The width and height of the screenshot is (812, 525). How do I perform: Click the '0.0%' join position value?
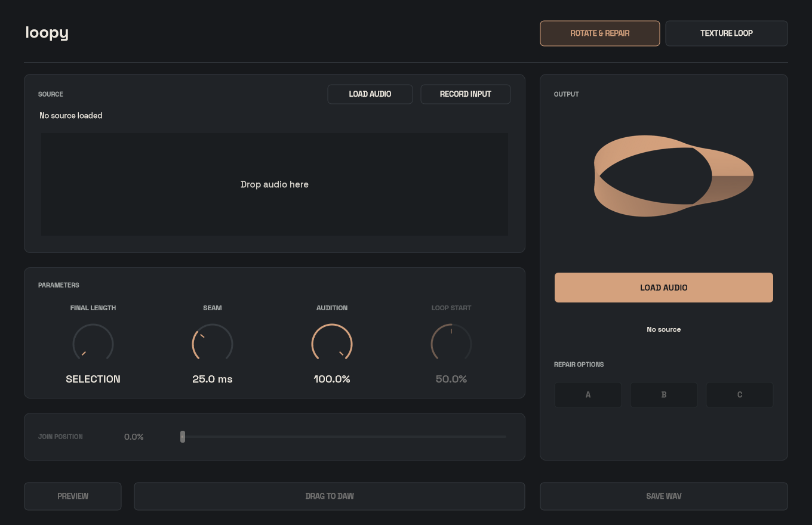click(134, 437)
